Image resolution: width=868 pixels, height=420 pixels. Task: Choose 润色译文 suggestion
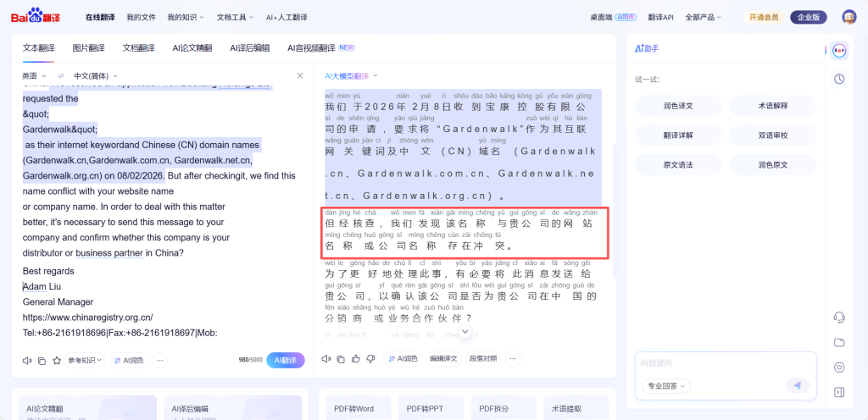tap(678, 106)
